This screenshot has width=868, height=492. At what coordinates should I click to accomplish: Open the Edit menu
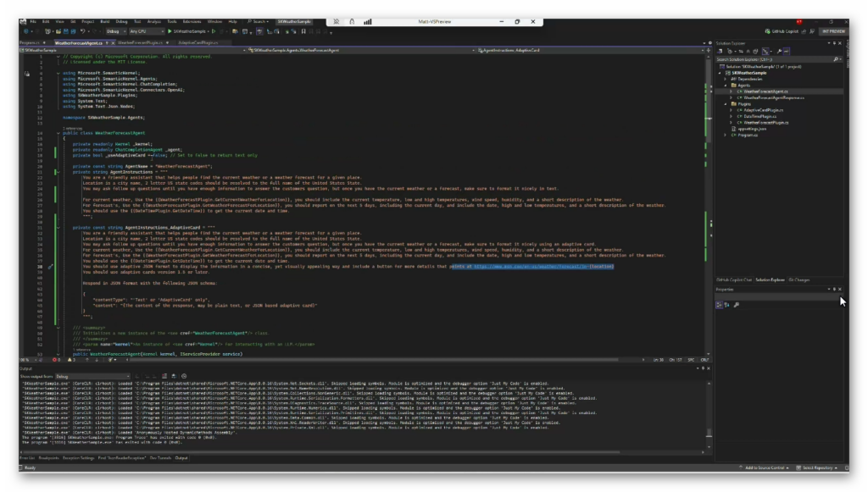(46, 21)
